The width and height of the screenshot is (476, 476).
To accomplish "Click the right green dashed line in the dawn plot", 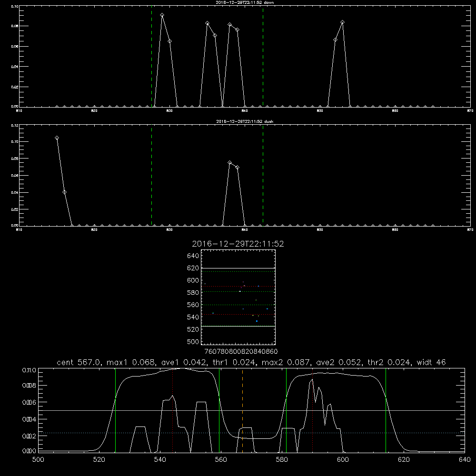I will 263,56.
